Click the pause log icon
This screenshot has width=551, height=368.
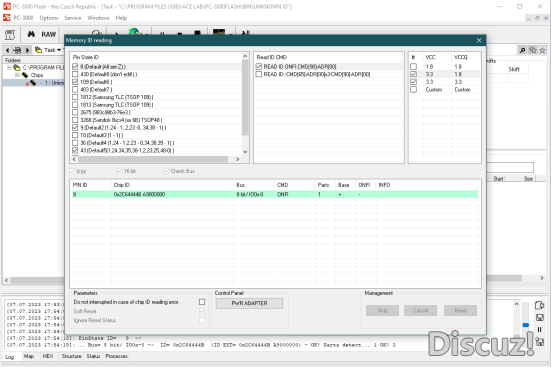[539, 330]
